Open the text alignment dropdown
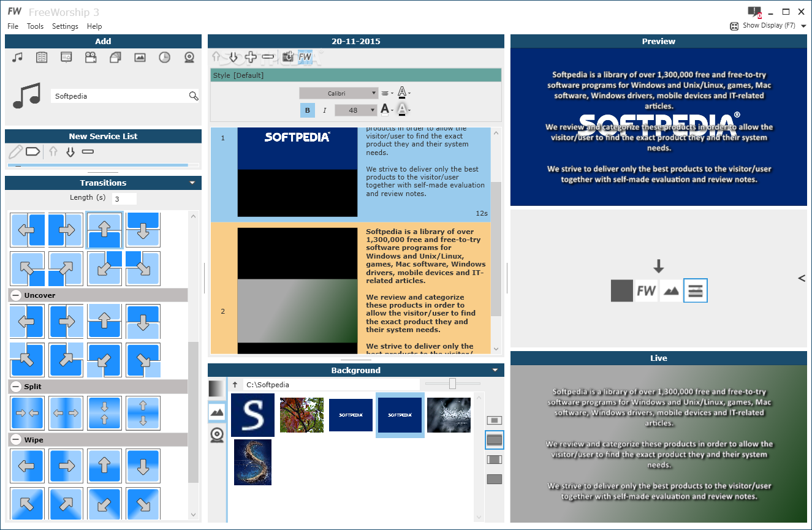 [x=387, y=93]
